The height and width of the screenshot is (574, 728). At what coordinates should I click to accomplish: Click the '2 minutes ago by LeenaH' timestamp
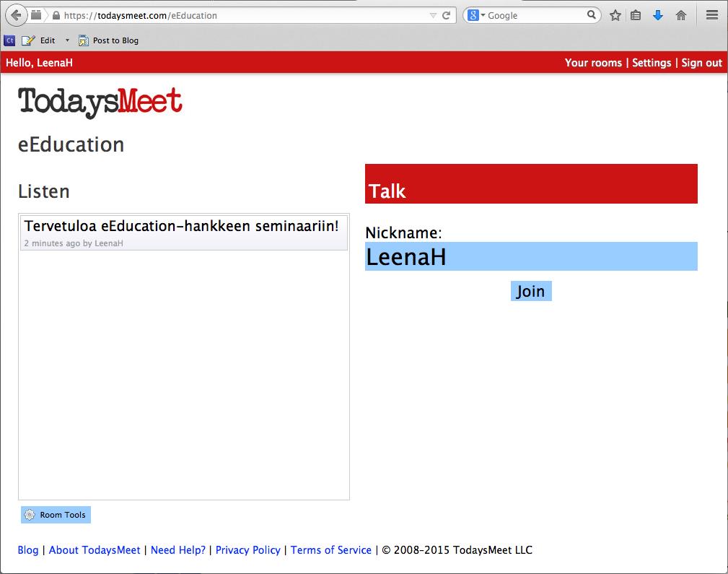pyautogui.click(x=74, y=243)
